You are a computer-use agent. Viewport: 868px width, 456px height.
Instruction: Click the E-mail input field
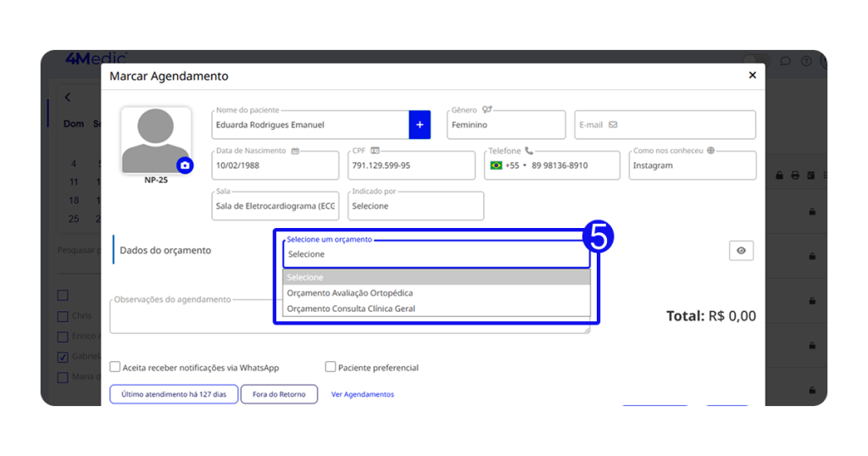tap(665, 125)
